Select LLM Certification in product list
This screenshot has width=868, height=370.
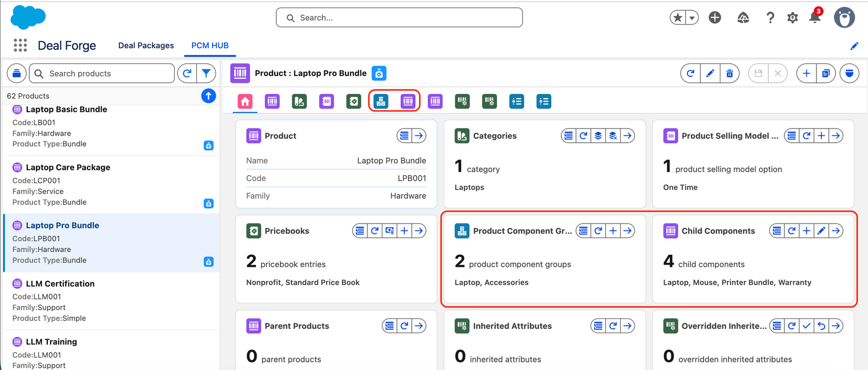112,301
